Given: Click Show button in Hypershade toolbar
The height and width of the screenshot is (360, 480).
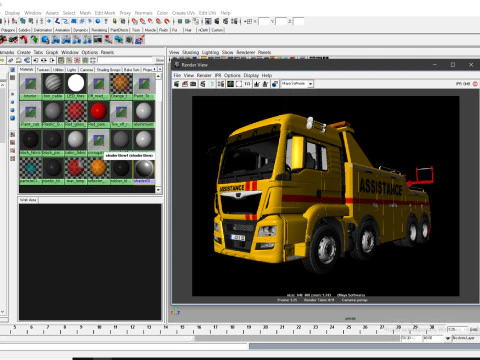Looking at the screenshot, I should [x=159, y=60].
